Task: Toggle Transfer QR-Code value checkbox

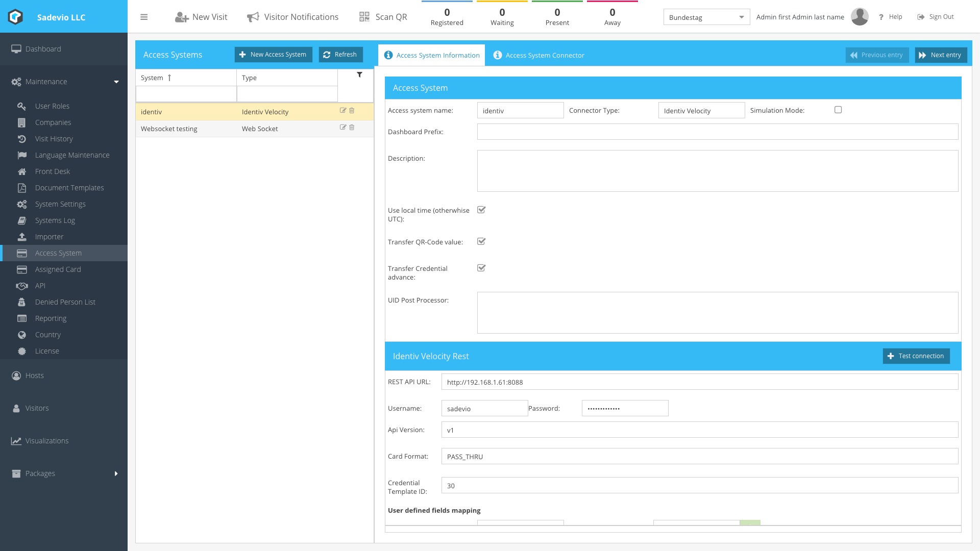Action: pyautogui.click(x=481, y=241)
